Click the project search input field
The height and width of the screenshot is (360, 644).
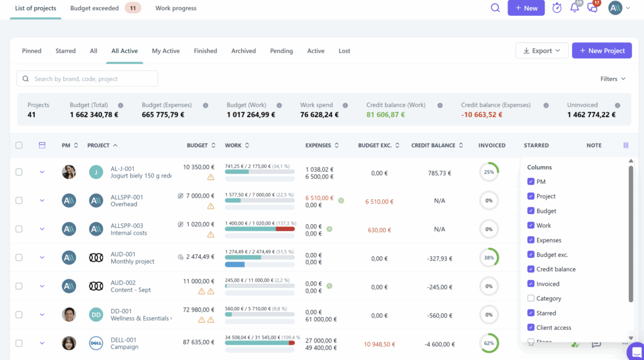click(87, 79)
